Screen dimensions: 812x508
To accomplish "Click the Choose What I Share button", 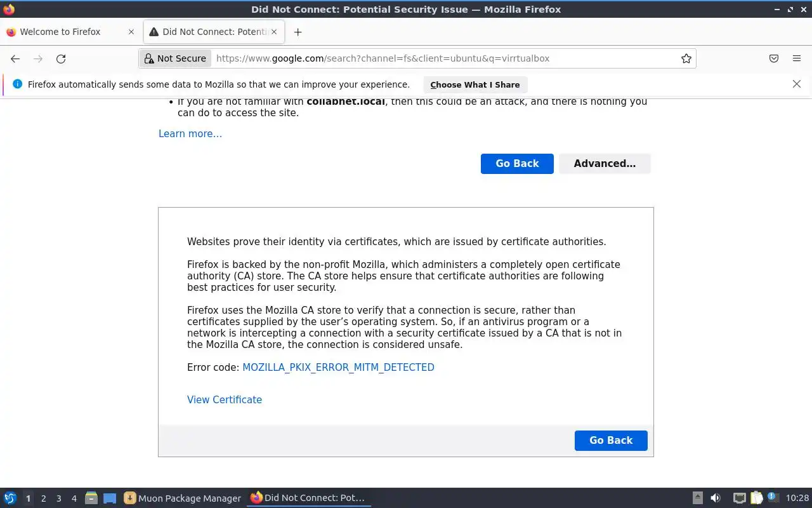I will [x=475, y=84].
